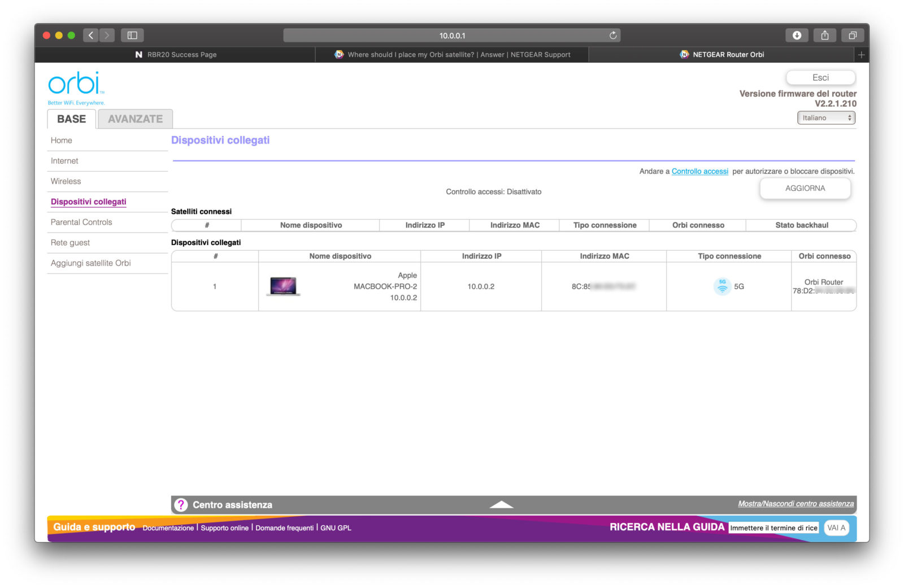This screenshot has width=904, height=588.
Task: Click the Controllo accessi: Disattivato status
Action: pyautogui.click(x=494, y=192)
